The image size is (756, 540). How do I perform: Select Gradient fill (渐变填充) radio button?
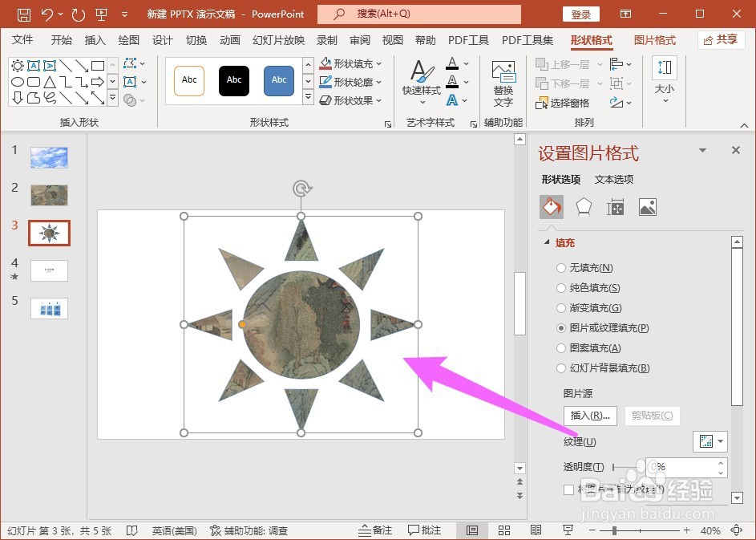click(560, 308)
